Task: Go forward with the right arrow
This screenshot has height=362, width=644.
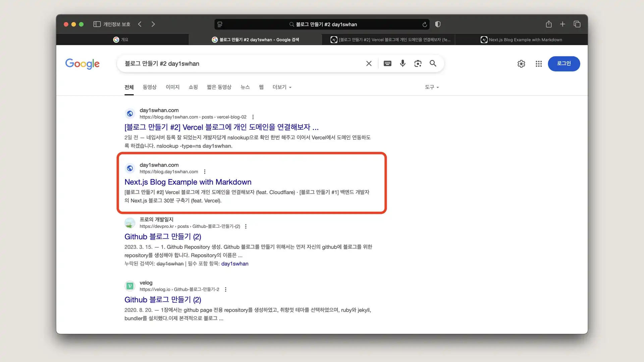Action: 153,24
